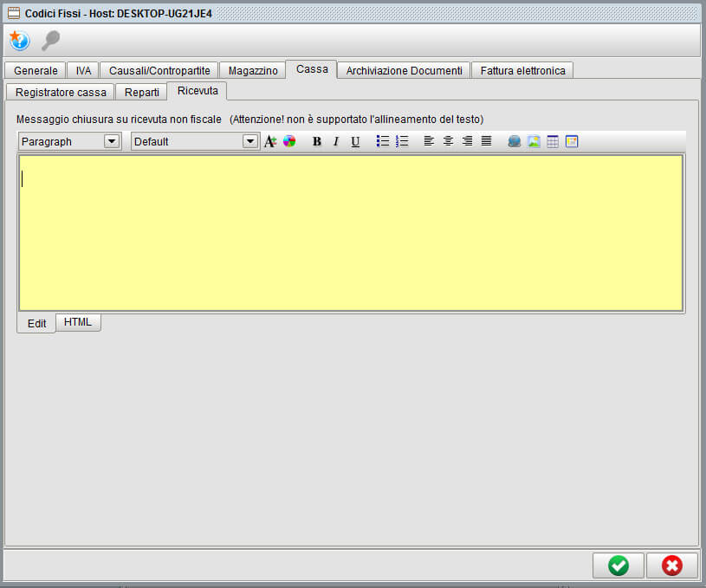706x588 pixels.
Task: Click the magnifier search icon
Action: pos(50,41)
